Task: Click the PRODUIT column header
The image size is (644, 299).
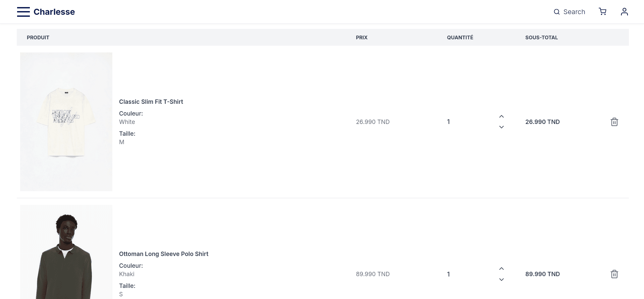Action: [38, 38]
